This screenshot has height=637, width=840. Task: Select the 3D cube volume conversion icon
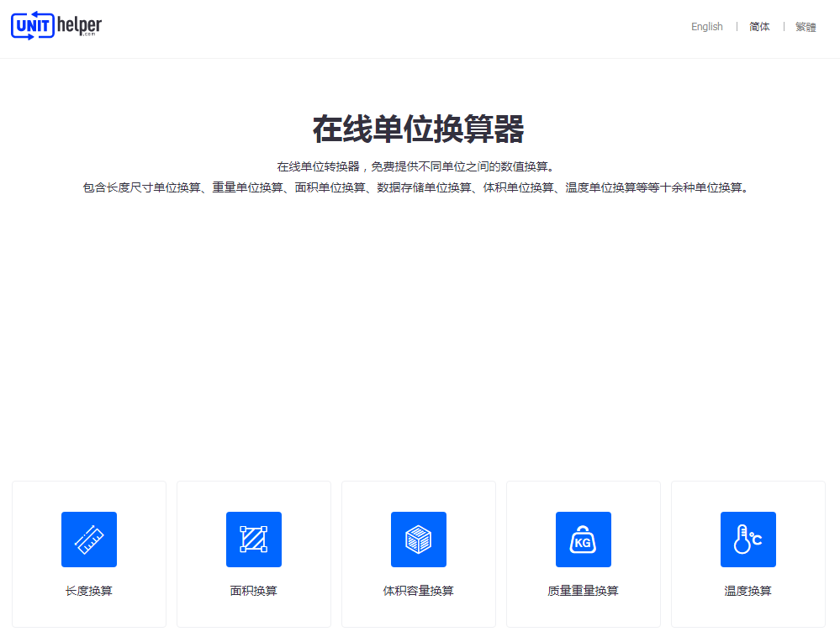pyautogui.click(x=418, y=540)
